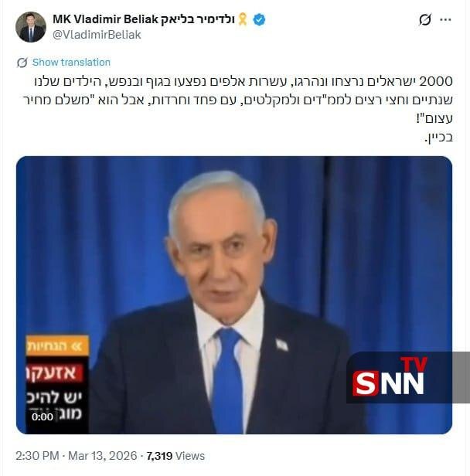470x476 pixels.
Task: Click the Grok icon beside Show translation
Action: coord(22,63)
